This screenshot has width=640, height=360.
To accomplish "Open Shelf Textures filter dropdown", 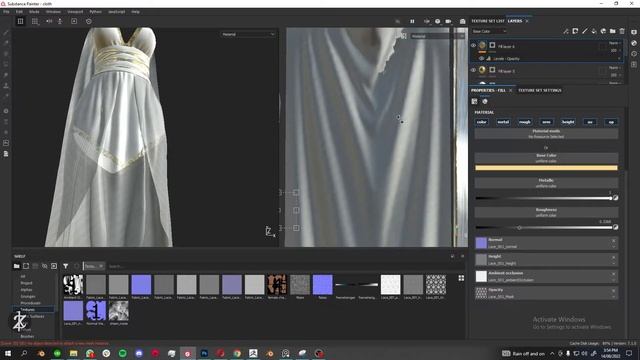I will click(94, 266).
